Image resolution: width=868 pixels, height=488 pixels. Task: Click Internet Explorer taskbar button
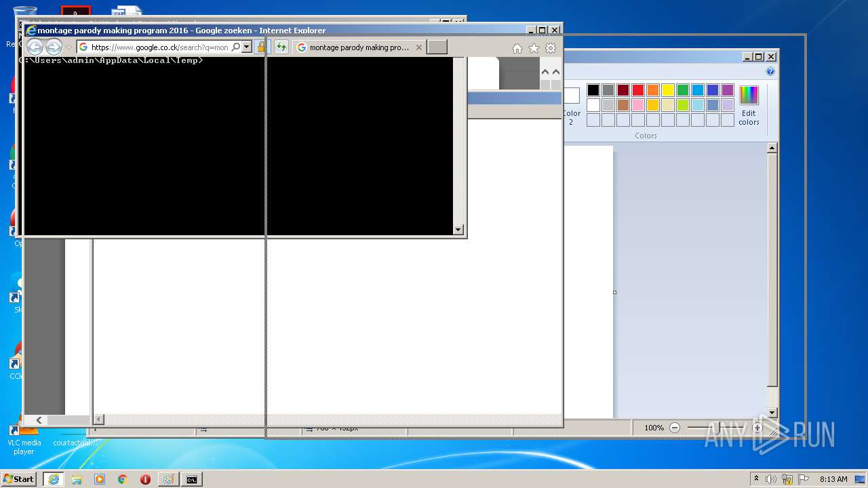[54, 479]
